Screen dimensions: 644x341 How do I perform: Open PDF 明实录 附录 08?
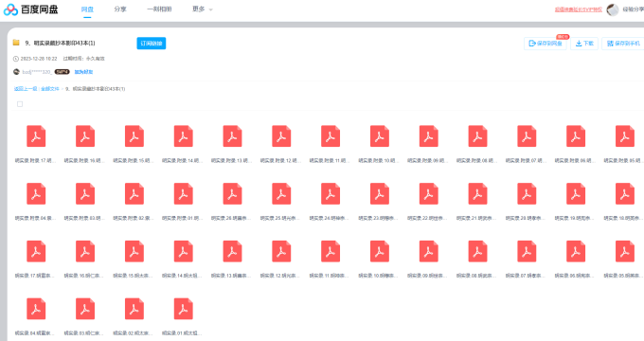(477, 136)
